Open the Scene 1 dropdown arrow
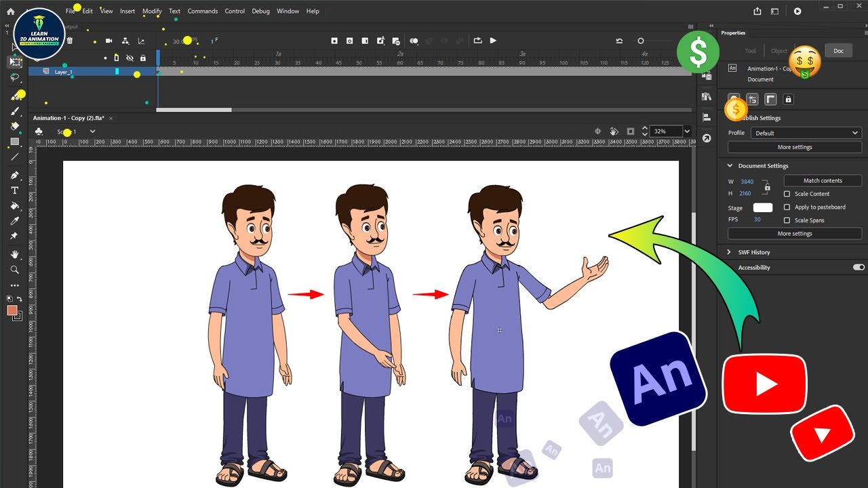Viewport: 868px width, 488px height. (x=92, y=131)
